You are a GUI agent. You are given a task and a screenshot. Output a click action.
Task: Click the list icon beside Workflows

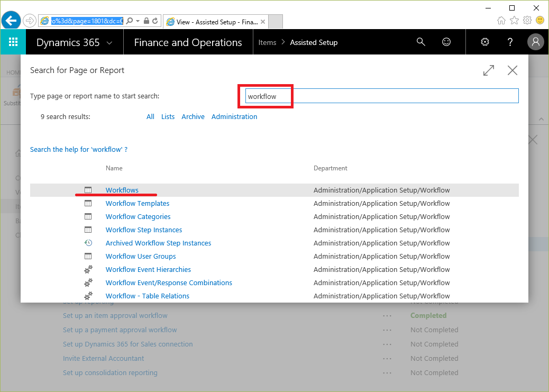tap(88, 190)
